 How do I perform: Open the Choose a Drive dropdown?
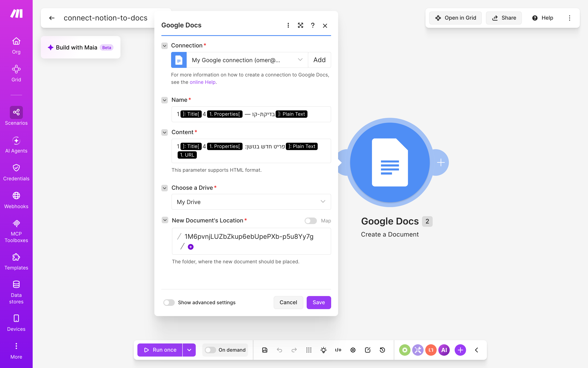(251, 202)
